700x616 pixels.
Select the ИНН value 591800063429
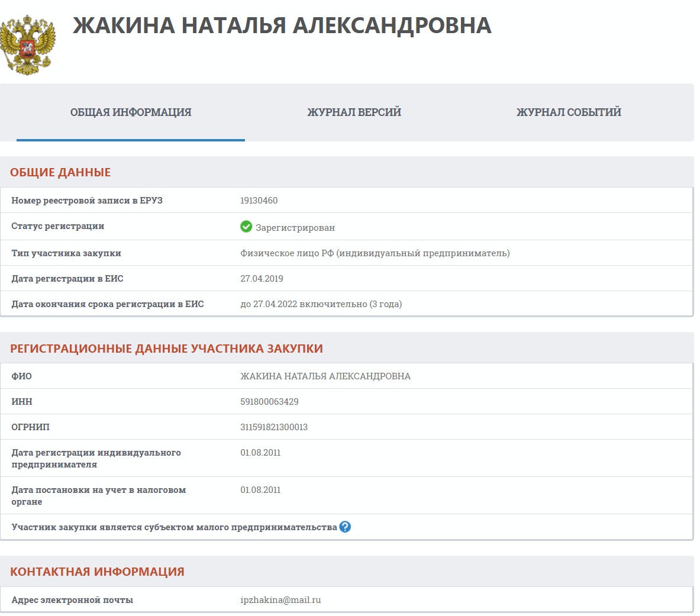[269, 401]
